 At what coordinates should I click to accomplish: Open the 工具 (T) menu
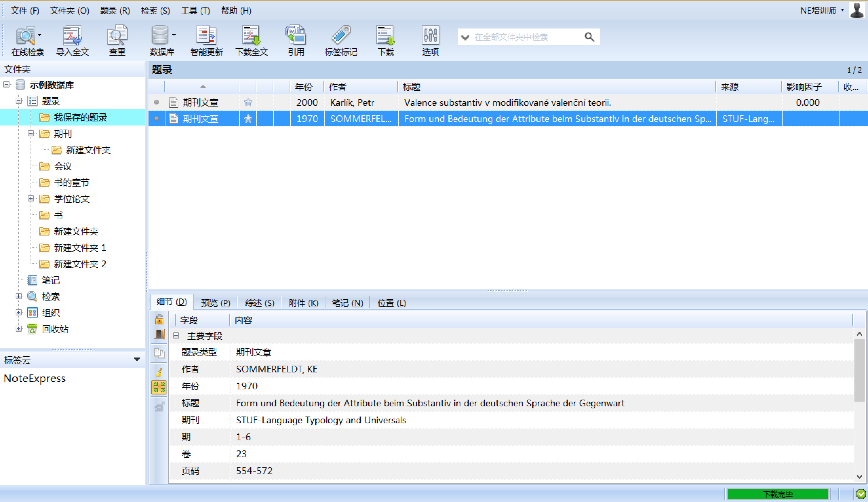[196, 11]
